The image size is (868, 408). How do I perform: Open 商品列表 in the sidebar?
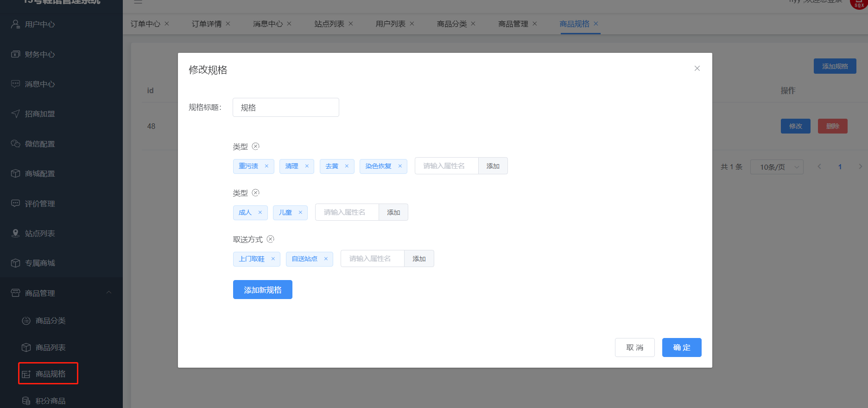pos(51,347)
